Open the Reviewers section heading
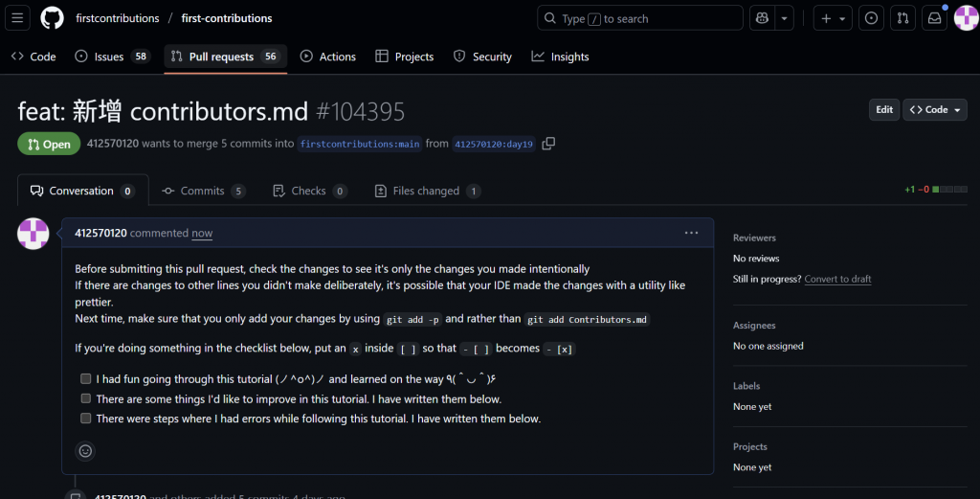 click(x=754, y=238)
